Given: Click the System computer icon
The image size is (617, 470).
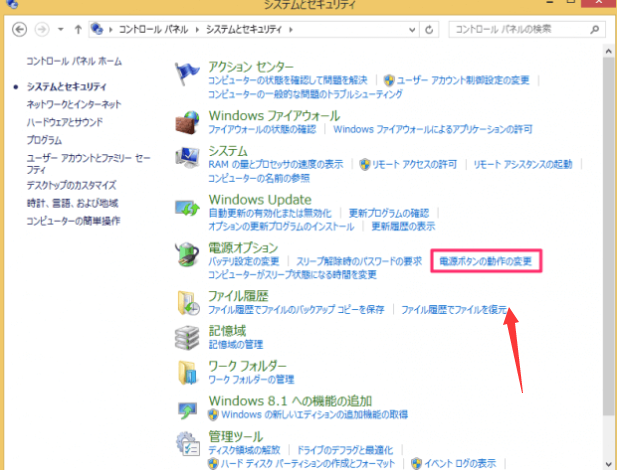Looking at the screenshot, I should (187, 158).
